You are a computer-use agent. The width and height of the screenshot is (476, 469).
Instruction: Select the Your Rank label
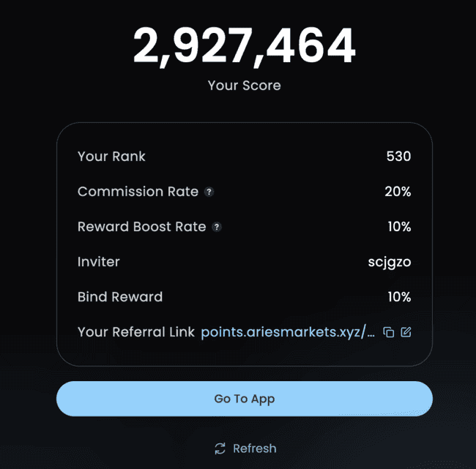[111, 157]
